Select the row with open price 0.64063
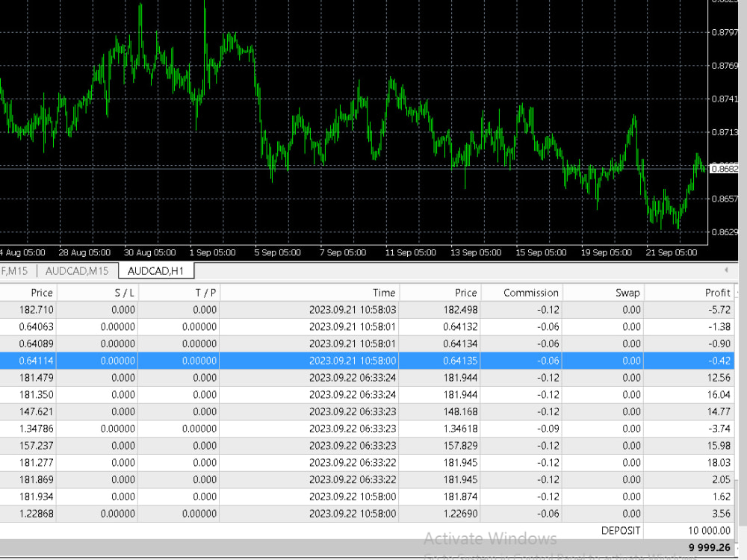 367,327
